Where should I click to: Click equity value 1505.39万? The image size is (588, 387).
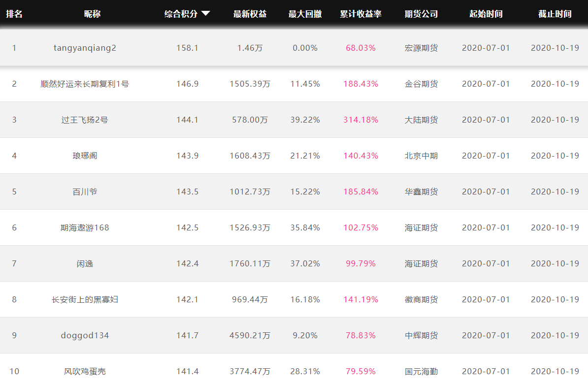pyautogui.click(x=250, y=84)
